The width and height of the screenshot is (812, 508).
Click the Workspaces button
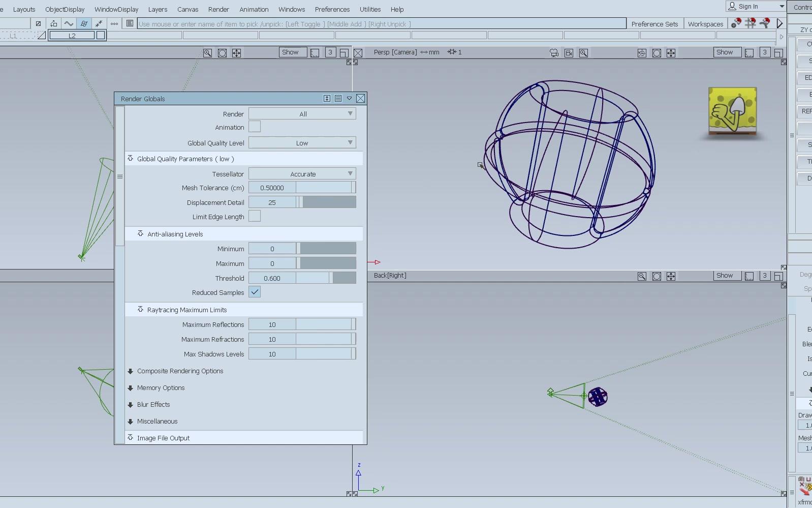705,24
